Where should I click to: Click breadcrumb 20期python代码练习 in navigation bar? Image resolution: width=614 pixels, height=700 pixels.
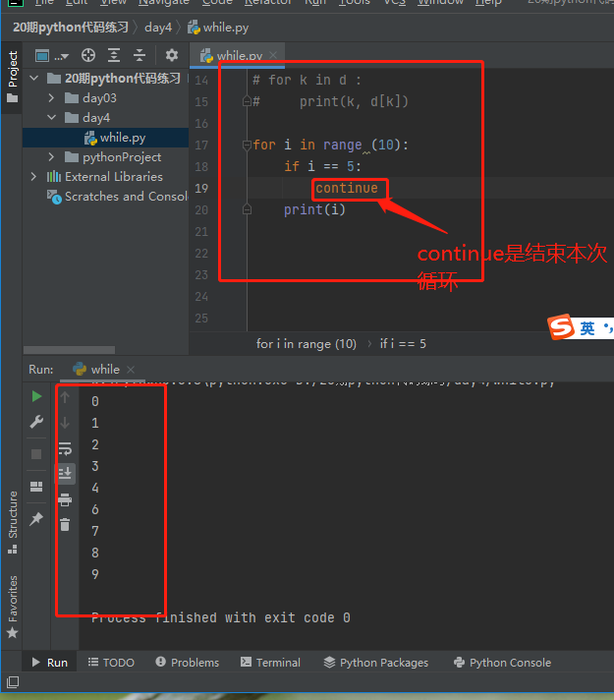(x=71, y=28)
